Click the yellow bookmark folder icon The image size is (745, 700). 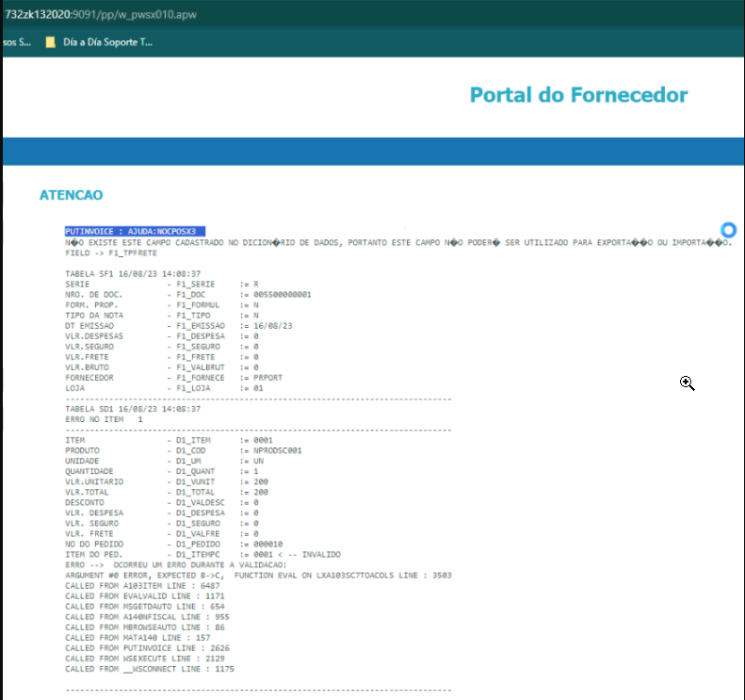[x=51, y=42]
